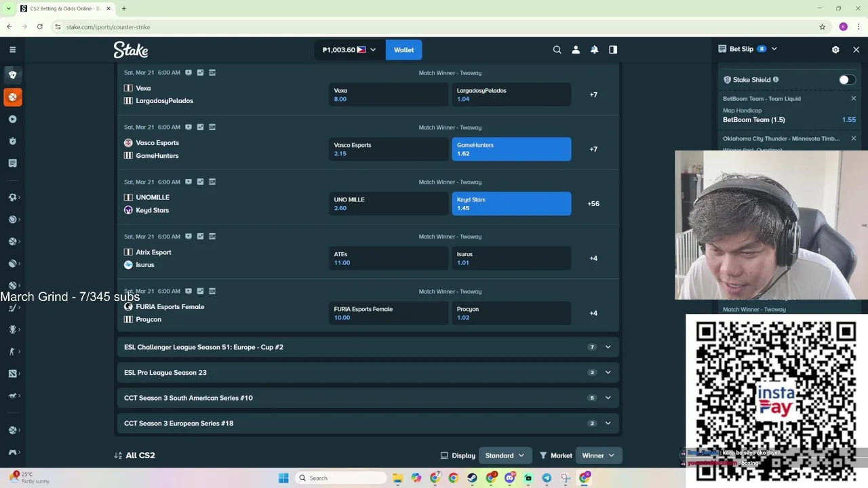Open Starting Soon stopwatch icon in sidebar
The width and height of the screenshot is (868, 488).
tap(12, 141)
